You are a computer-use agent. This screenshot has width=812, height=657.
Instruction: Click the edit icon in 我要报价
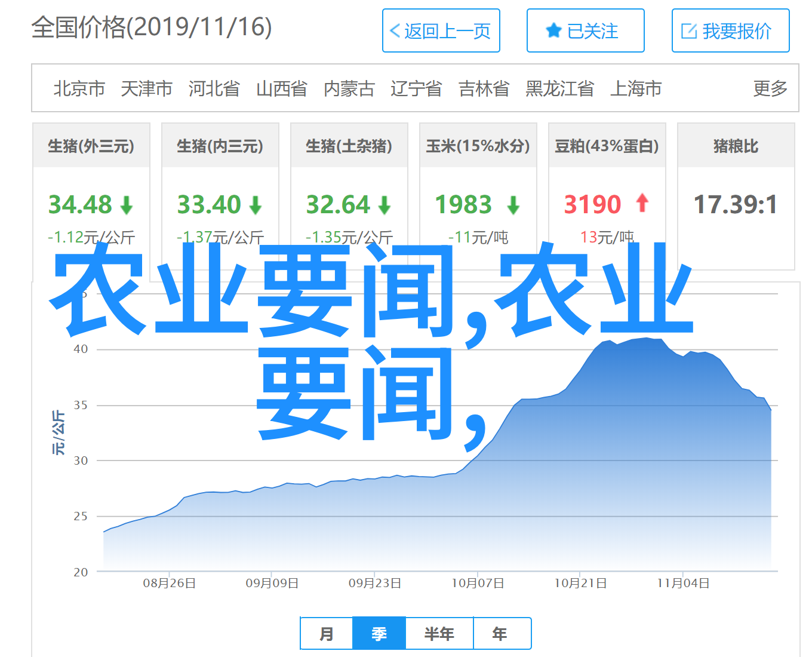click(x=689, y=31)
